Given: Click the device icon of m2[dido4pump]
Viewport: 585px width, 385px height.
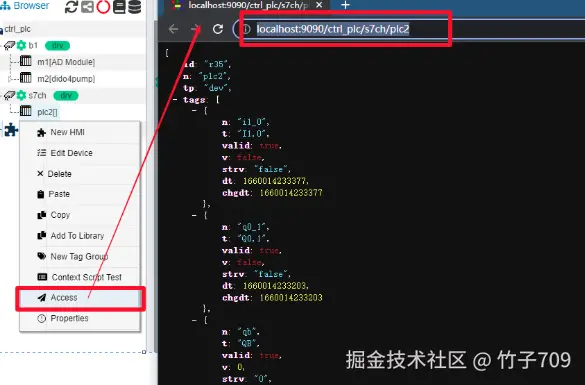Looking at the screenshot, I should [26, 78].
